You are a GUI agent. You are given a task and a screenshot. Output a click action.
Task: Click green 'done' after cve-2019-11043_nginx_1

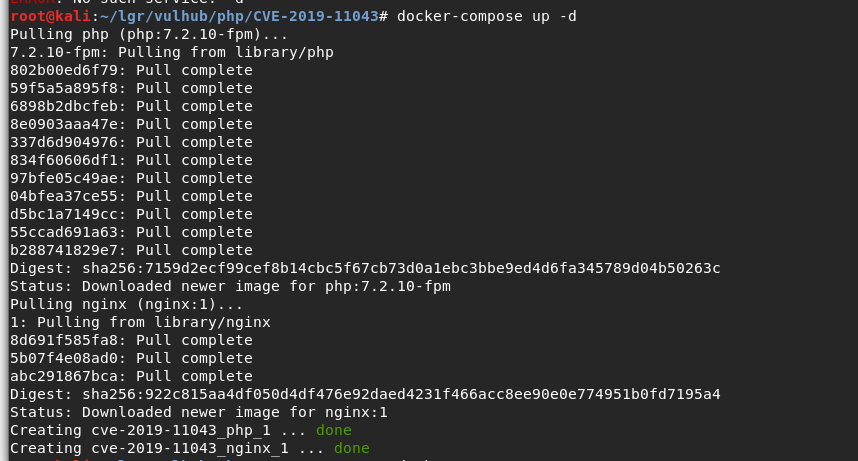pyautogui.click(x=352, y=449)
